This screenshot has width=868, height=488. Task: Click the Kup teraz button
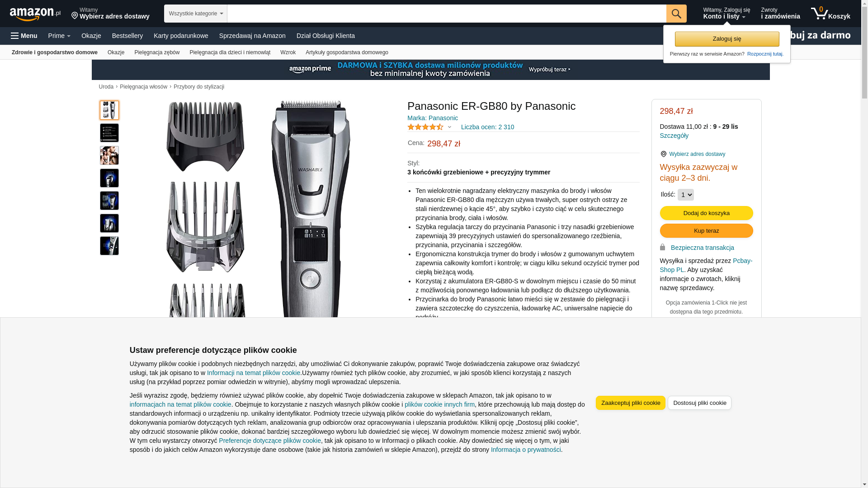[706, 230]
